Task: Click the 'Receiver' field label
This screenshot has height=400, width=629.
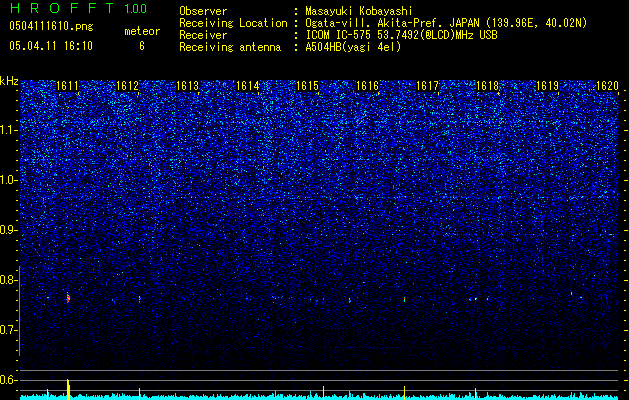Action: point(203,35)
